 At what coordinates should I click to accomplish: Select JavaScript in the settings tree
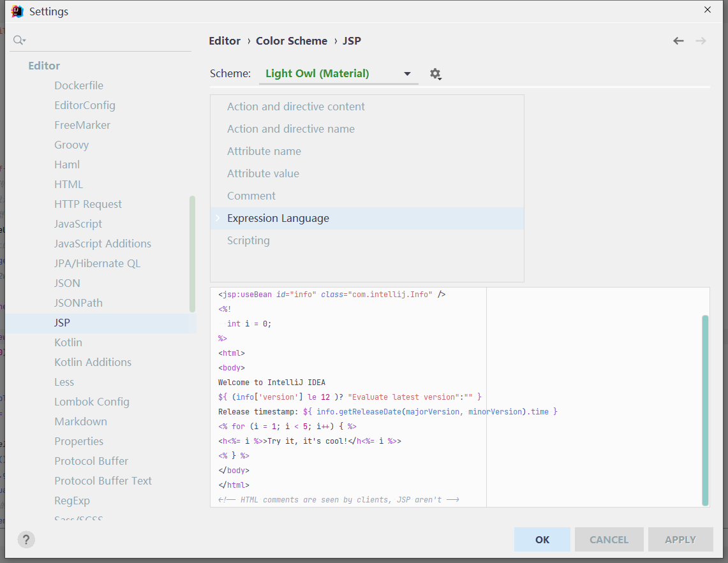click(x=78, y=224)
